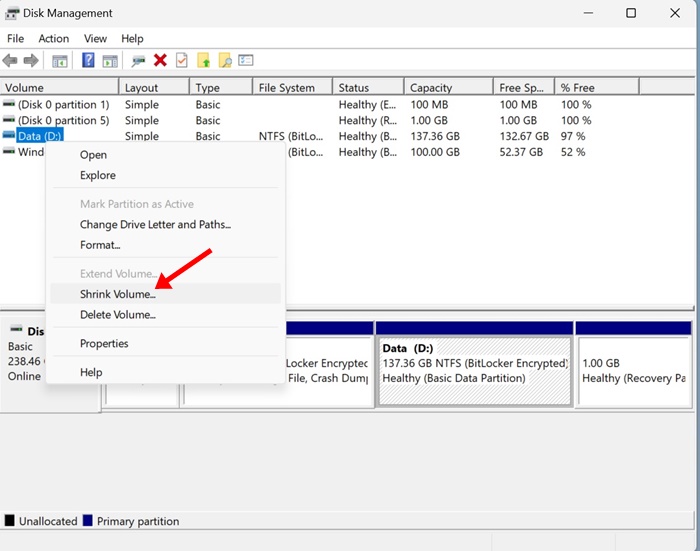
Task: Click the 100.00 GB capacity cell
Action: coord(435,152)
